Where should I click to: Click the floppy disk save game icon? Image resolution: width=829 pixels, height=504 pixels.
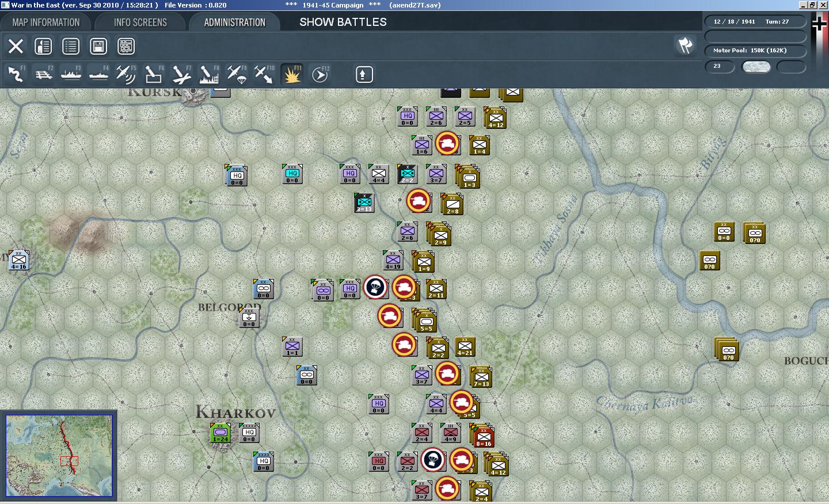pyautogui.click(x=98, y=46)
